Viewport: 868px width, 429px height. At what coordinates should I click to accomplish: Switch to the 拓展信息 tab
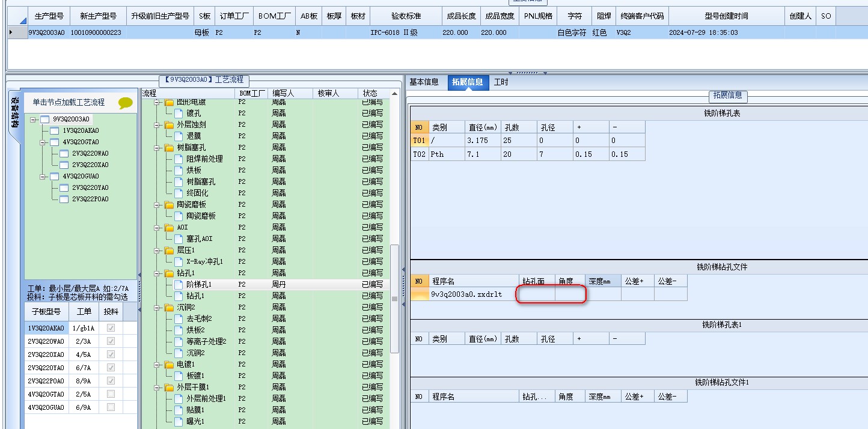[x=468, y=82]
